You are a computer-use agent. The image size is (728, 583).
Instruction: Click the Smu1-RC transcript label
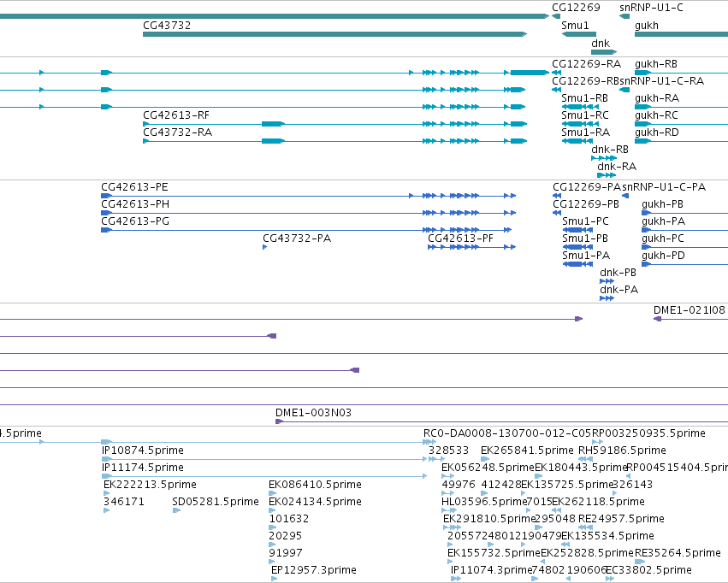584,115
